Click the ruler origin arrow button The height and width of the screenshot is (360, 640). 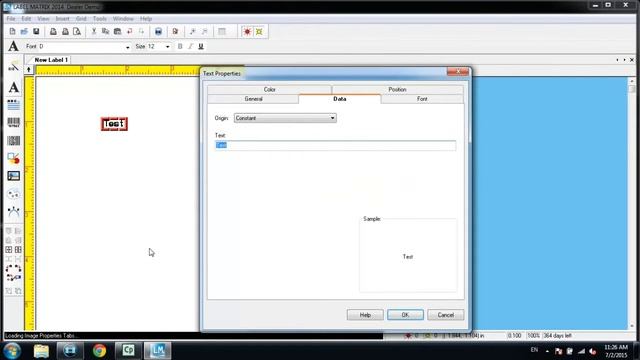tap(29, 70)
